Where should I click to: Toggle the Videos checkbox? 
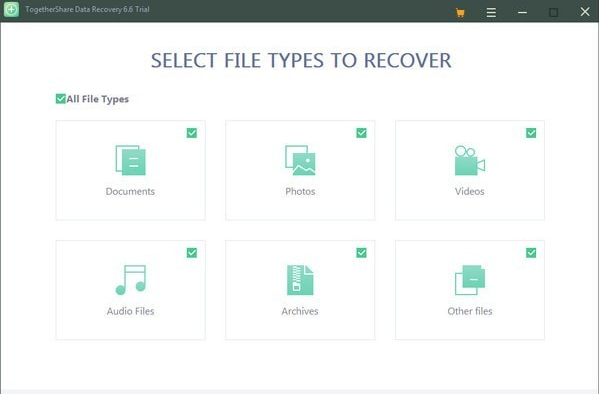tap(531, 133)
